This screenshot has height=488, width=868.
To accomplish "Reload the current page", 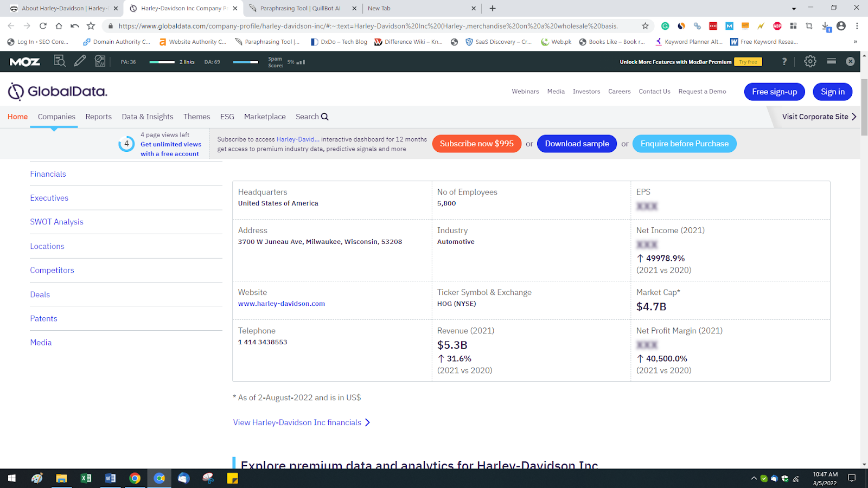I will 43,25.
